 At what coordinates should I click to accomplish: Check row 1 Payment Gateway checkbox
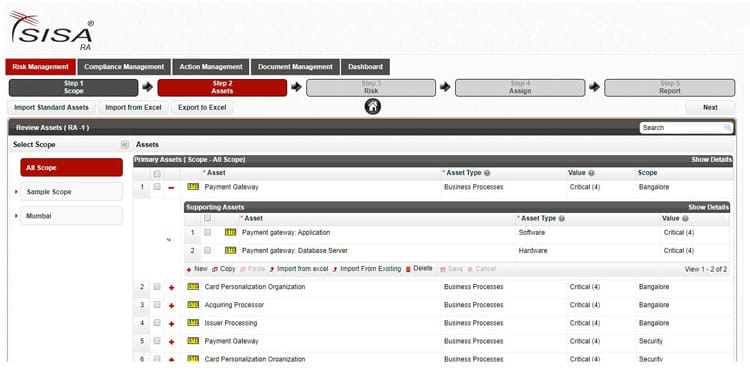[156, 187]
